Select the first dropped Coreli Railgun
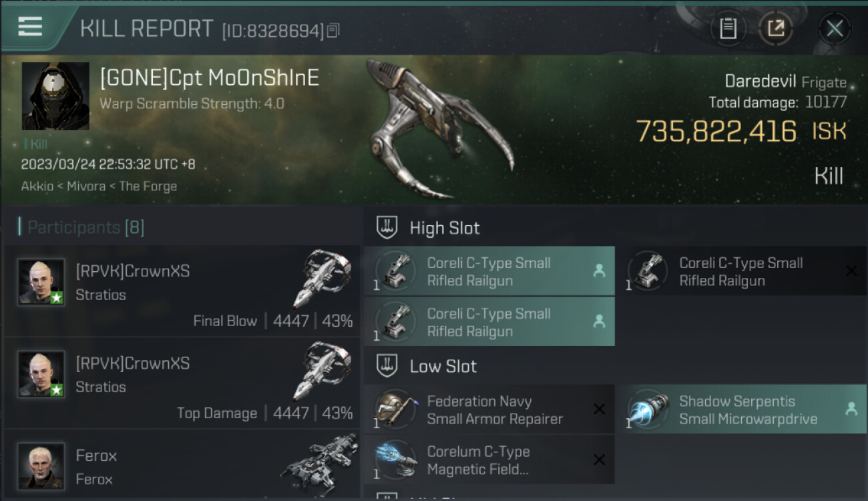The height and width of the screenshot is (501, 868). 489,271
